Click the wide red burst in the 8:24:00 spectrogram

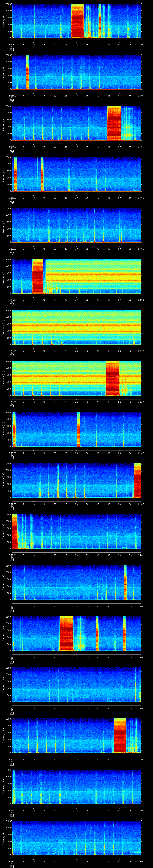click(x=114, y=123)
